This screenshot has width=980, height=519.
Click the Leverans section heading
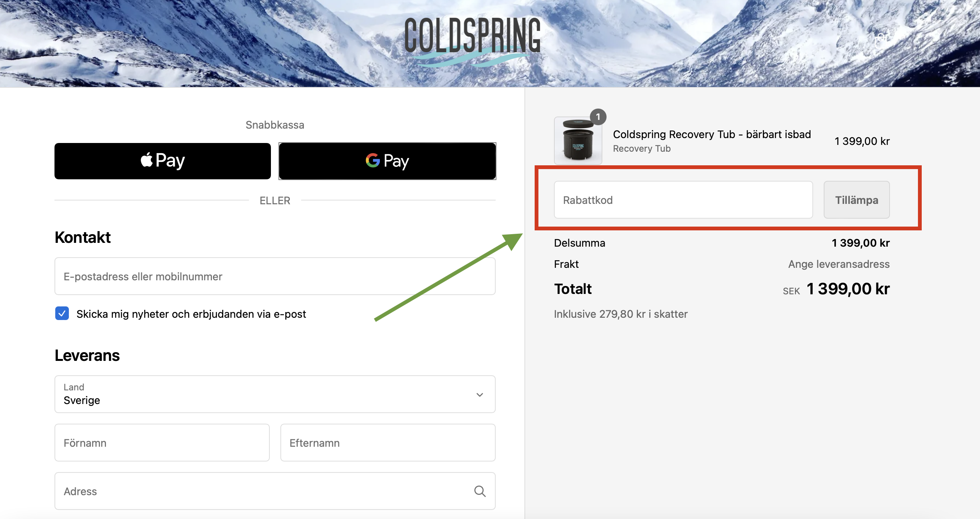click(x=87, y=356)
